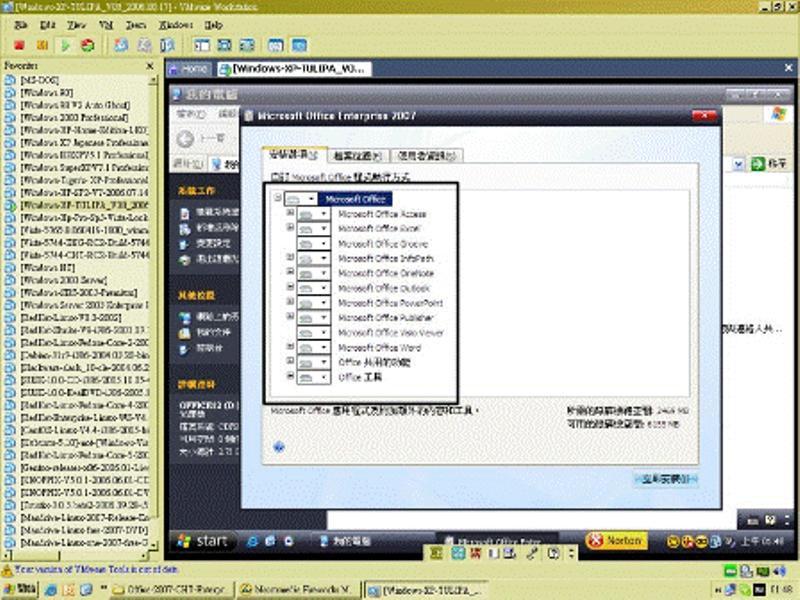
Task: Open install options dropdown for Microsoft Office OneNote
Action: point(314,273)
